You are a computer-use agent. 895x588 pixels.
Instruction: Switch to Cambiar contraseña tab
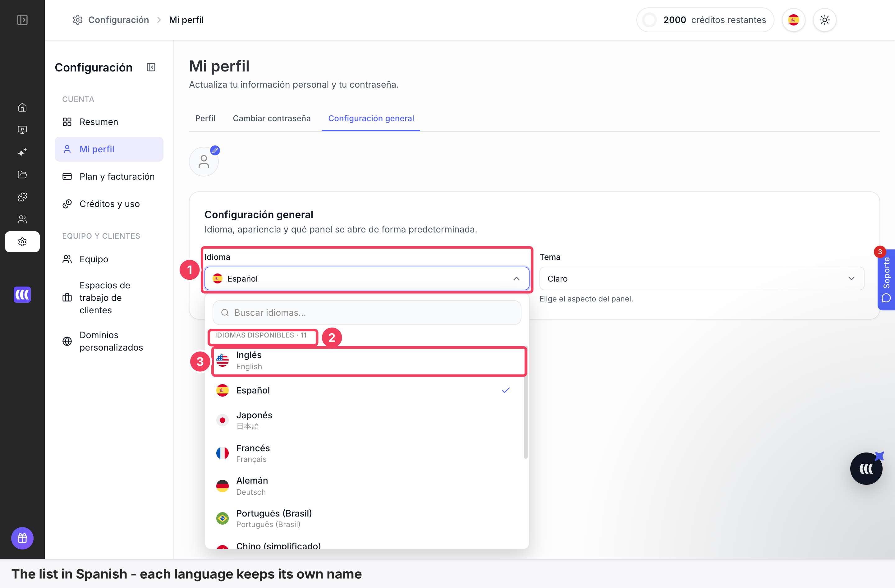click(x=272, y=118)
